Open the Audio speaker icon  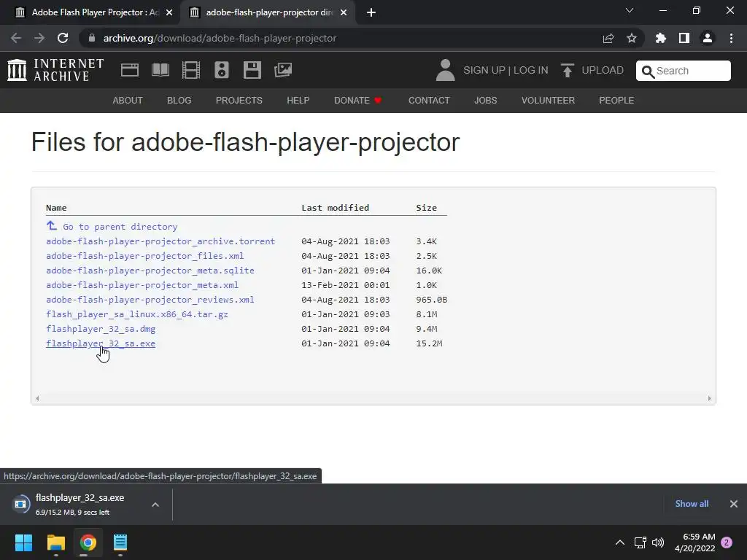(222, 70)
